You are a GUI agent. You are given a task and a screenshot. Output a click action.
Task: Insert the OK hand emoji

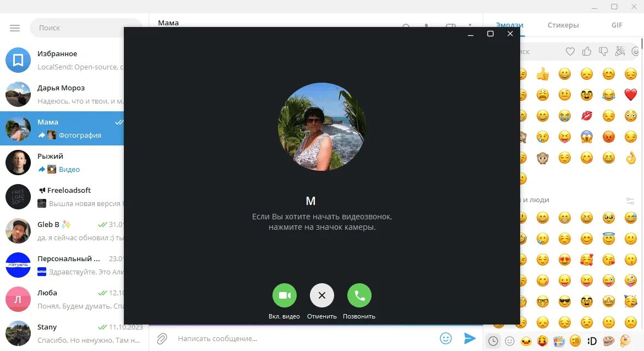[x=630, y=158]
